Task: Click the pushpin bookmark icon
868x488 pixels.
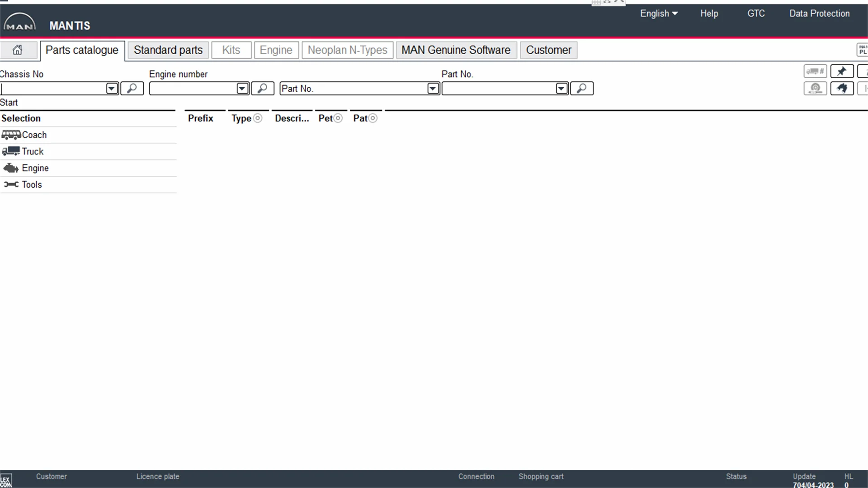Action: [842, 71]
